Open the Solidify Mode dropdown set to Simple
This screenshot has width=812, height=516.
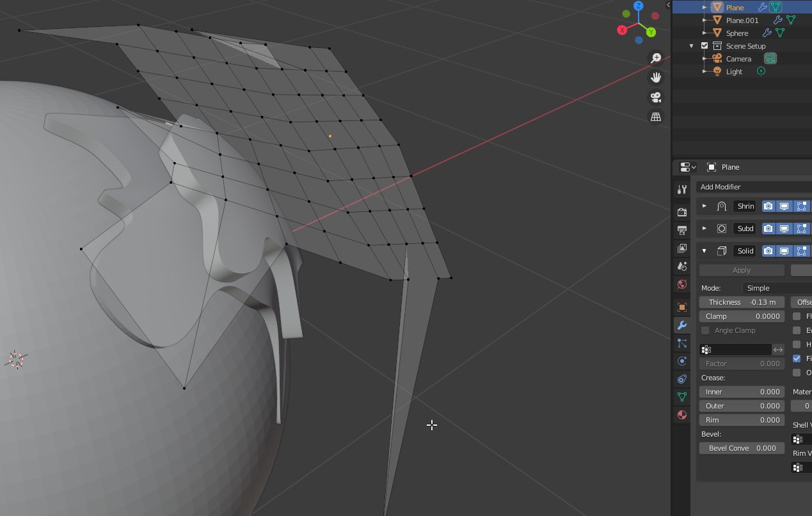(x=777, y=288)
